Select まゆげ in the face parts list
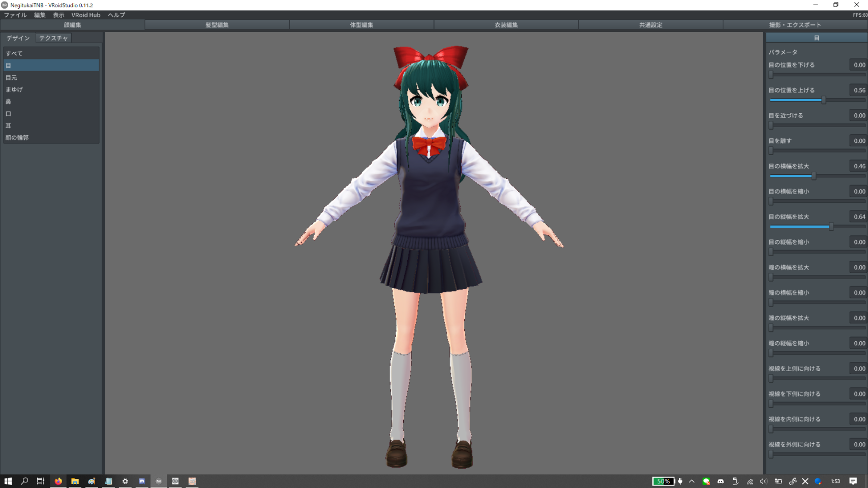The width and height of the screenshot is (868, 488). pos(14,89)
